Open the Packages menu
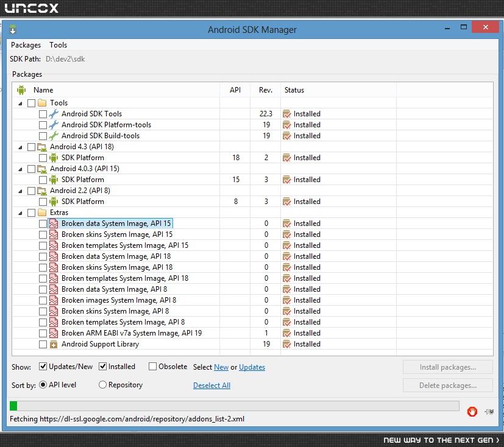The width and height of the screenshot is (504, 447). pos(26,45)
